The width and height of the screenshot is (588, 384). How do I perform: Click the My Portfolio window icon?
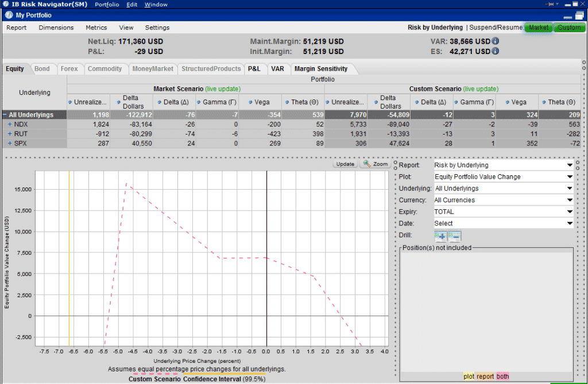[x=9, y=15]
